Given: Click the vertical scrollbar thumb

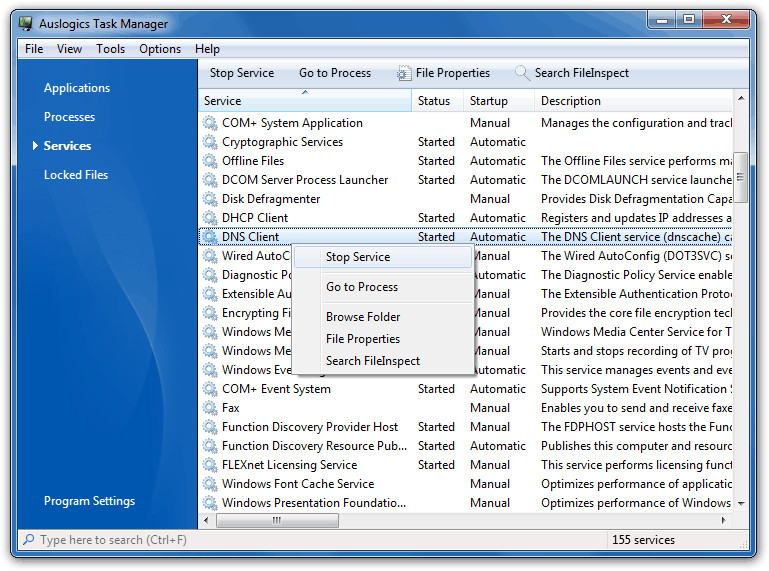Looking at the screenshot, I should coord(741,177).
